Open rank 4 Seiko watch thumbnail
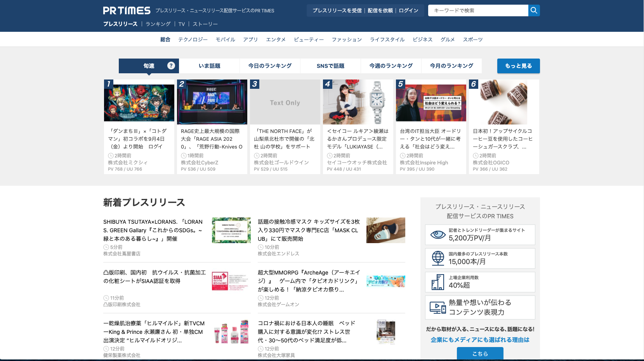 pos(358,102)
